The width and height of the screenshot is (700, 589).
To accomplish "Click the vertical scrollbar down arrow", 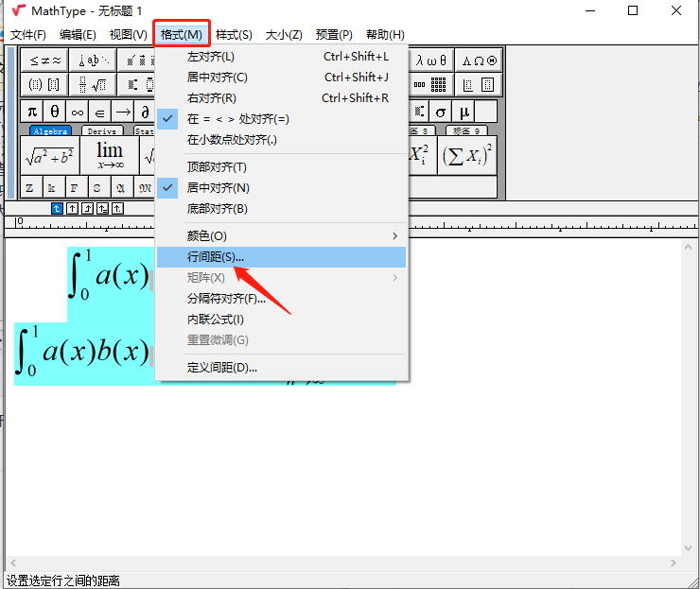I will [688, 548].
